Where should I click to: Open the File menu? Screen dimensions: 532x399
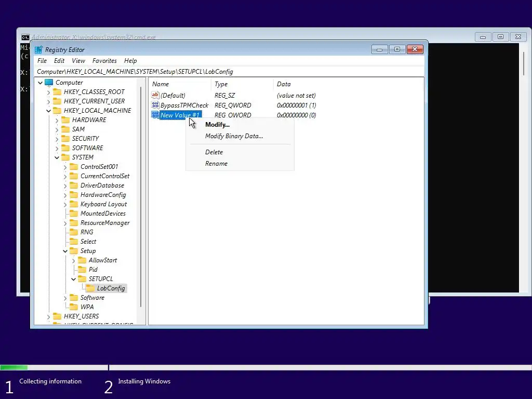(42, 61)
